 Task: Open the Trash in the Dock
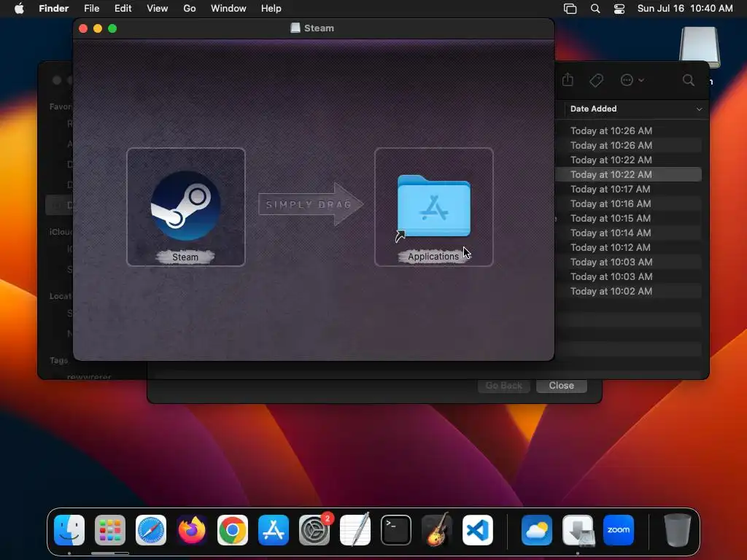[678, 530]
